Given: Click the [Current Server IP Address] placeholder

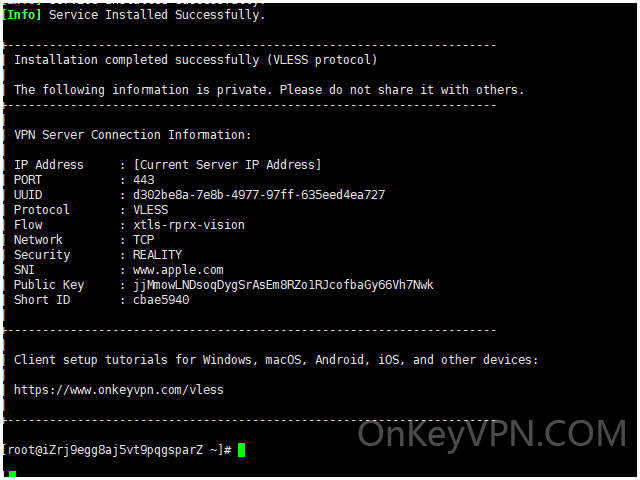Looking at the screenshot, I should coord(228,165).
